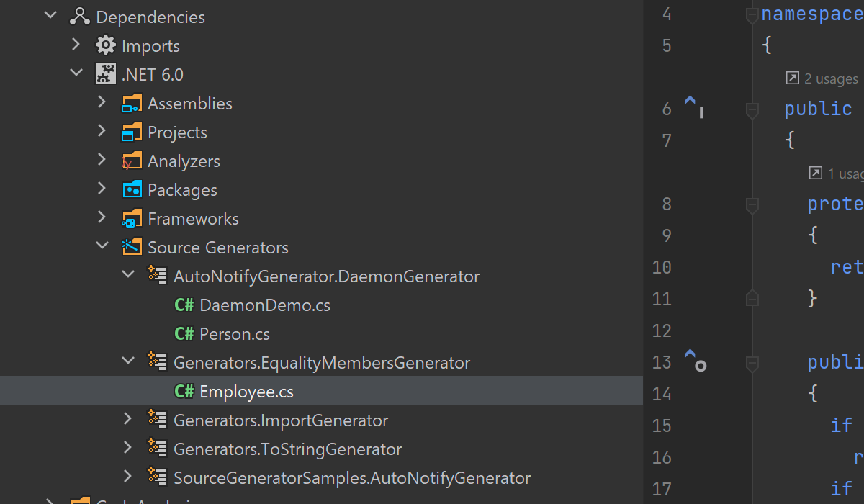Click the C# icon beside DaemonDemo.cs

(x=184, y=305)
